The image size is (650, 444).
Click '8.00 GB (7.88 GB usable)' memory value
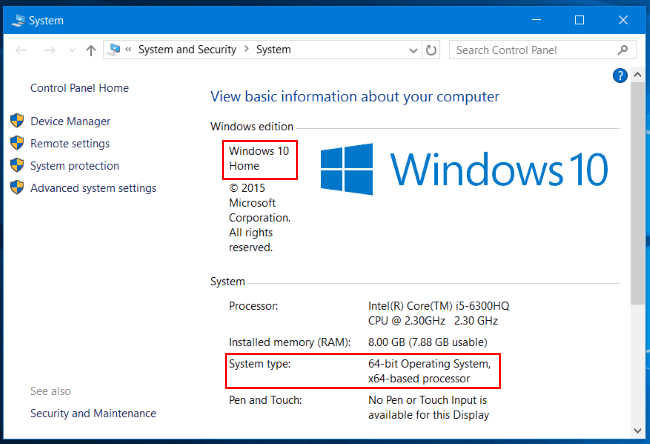coord(428,342)
